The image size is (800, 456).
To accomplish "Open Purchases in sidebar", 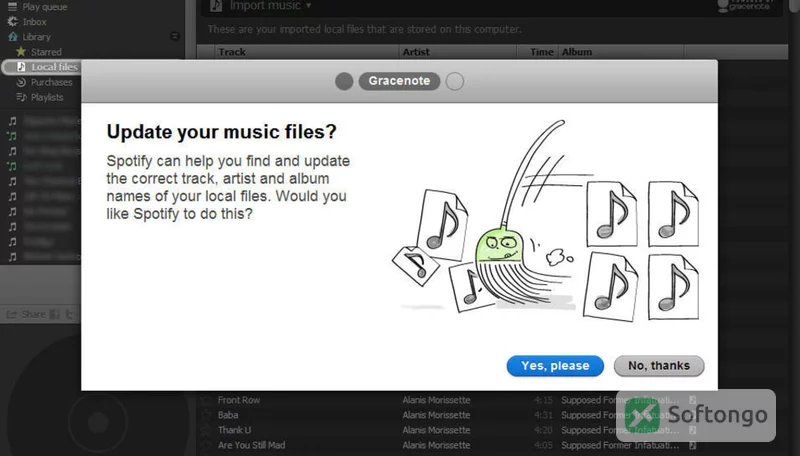I will [52, 82].
